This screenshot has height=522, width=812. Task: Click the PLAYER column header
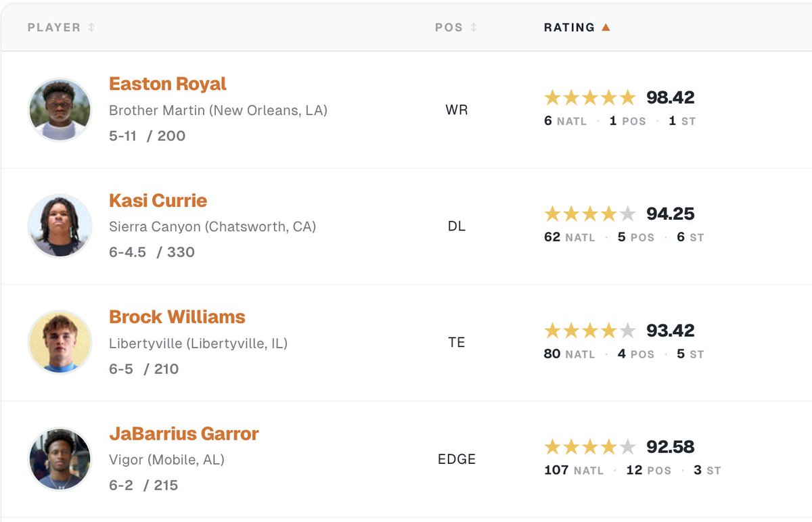coord(54,28)
